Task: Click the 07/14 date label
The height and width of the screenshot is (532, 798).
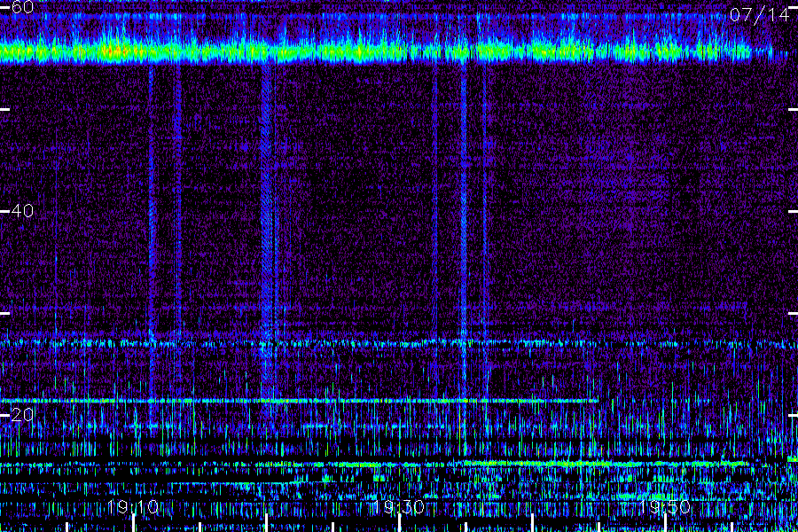Action: [759, 15]
